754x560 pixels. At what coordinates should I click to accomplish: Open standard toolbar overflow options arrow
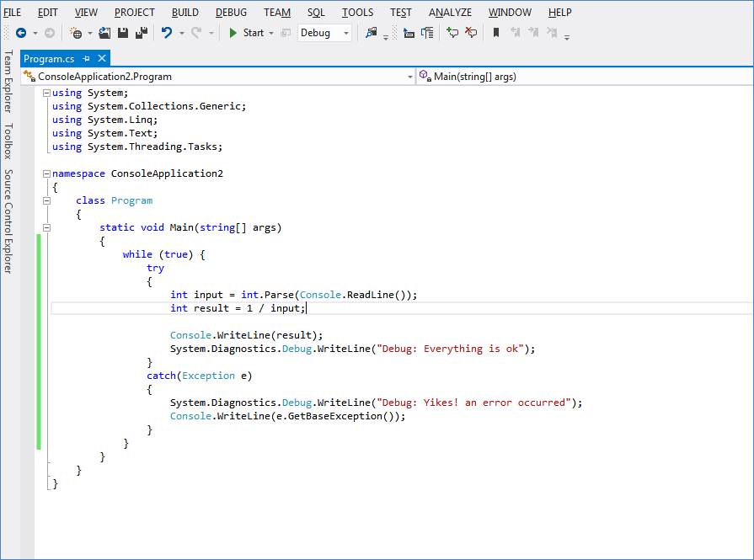coord(386,38)
